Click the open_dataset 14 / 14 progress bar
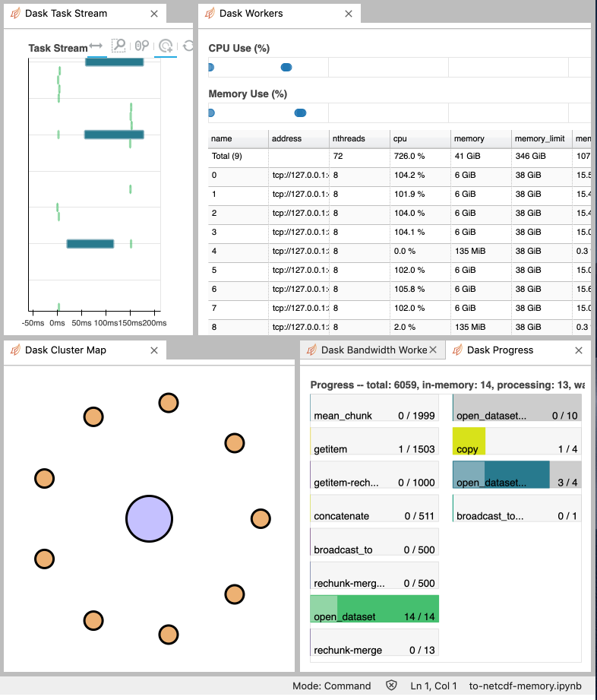 click(374, 609)
